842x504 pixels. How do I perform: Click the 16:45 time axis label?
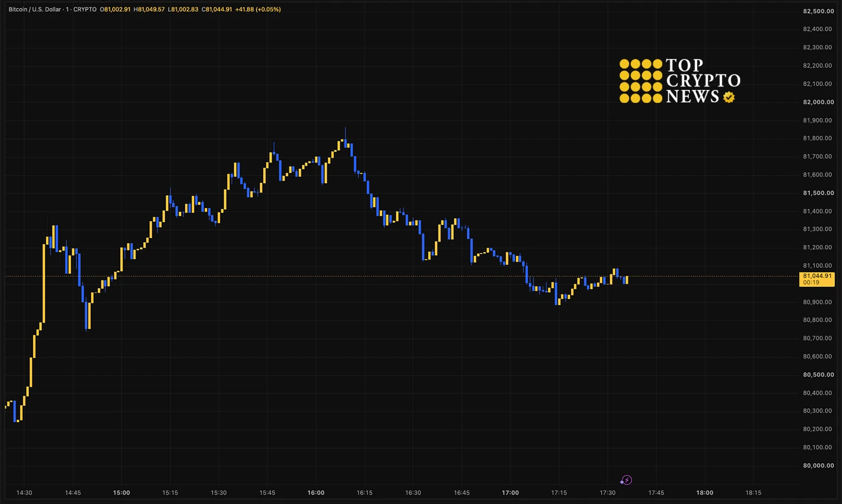[x=462, y=493]
